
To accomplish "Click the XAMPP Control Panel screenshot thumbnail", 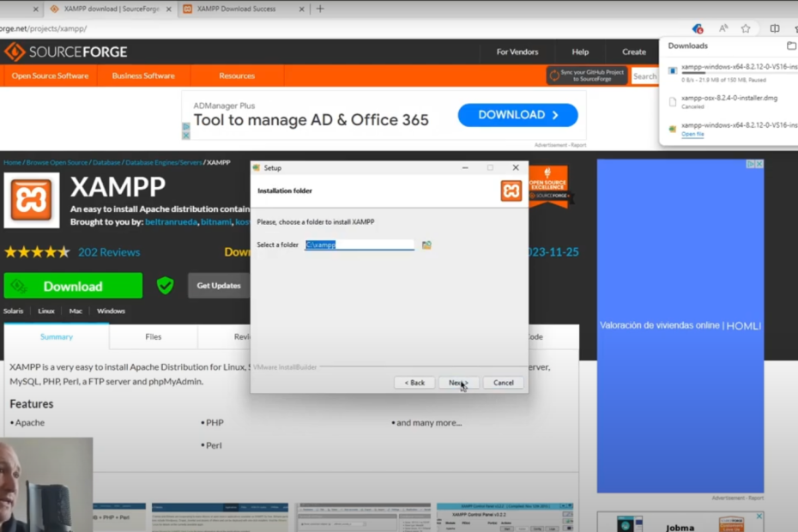I will click(x=505, y=517).
